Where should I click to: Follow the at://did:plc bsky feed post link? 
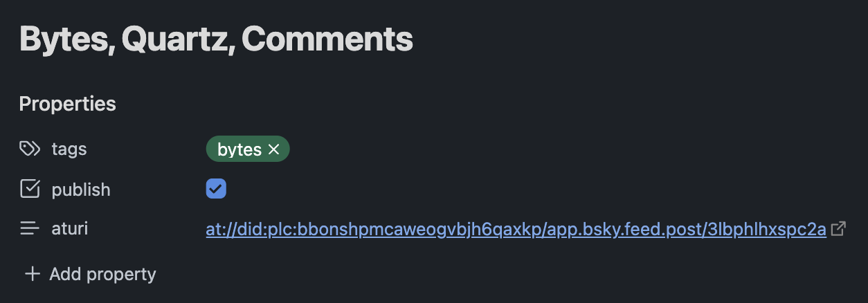click(x=516, y=229)
